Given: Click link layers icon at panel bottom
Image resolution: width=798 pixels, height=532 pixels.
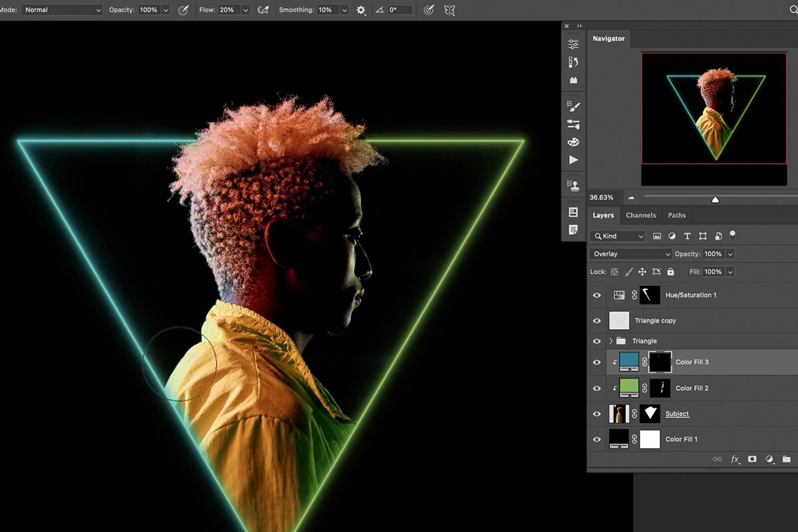Looking at the screenshot, I should 718,459.
